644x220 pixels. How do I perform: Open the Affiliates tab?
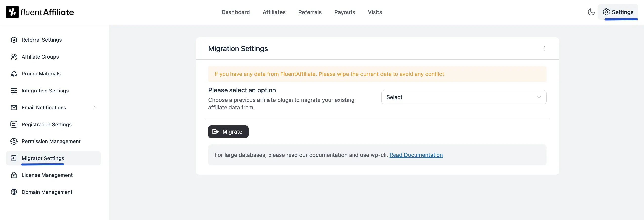tap(274, 12)
